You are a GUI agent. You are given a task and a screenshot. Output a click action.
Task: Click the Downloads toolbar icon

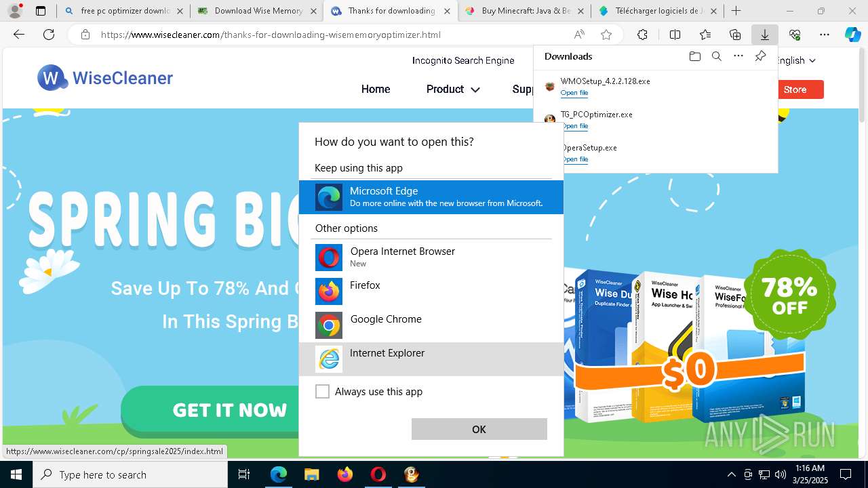click(x=765, y=35)
